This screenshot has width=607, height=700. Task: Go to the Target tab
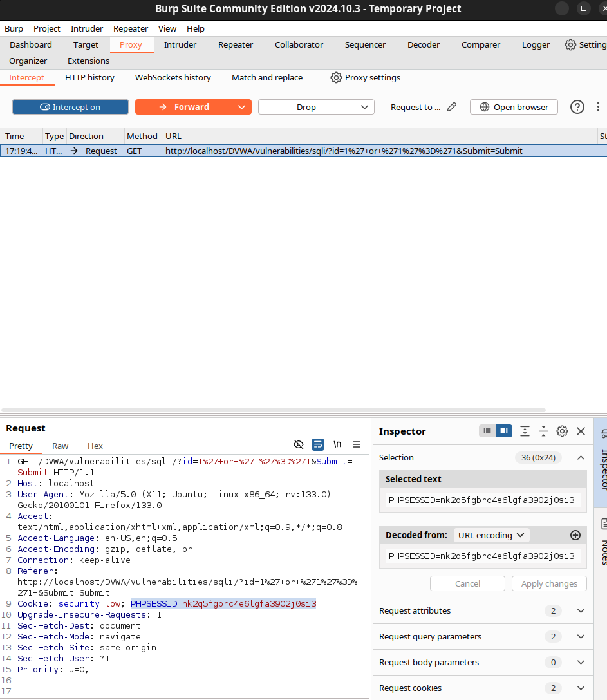86,44
